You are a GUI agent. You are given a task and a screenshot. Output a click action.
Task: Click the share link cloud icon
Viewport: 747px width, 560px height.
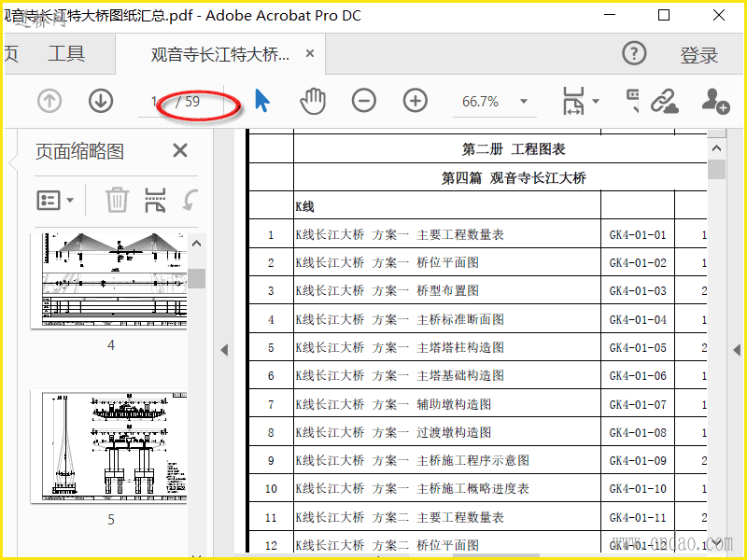coord(665,101)
